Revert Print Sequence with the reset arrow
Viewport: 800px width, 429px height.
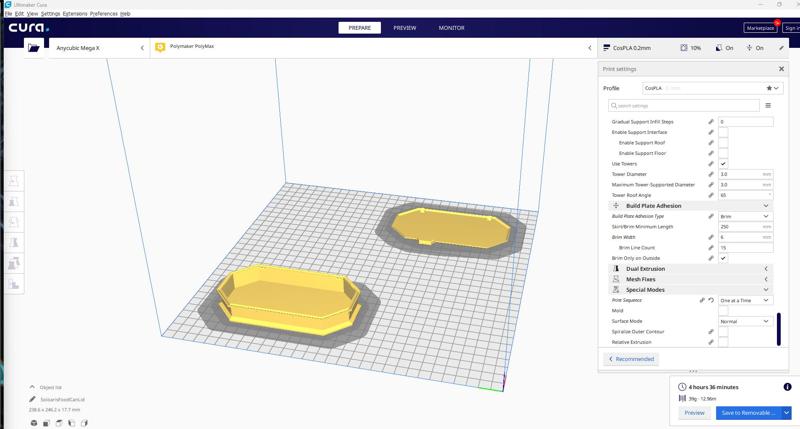[x=711, y=300]
